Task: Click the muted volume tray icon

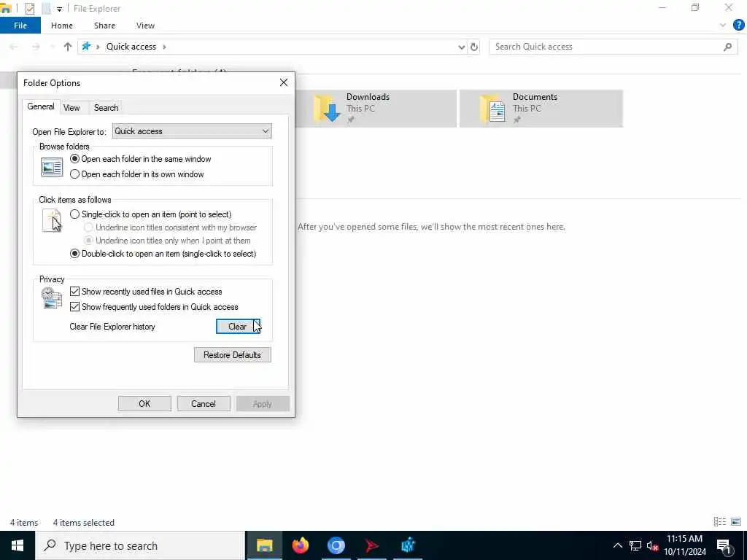Action: (652, 546)
